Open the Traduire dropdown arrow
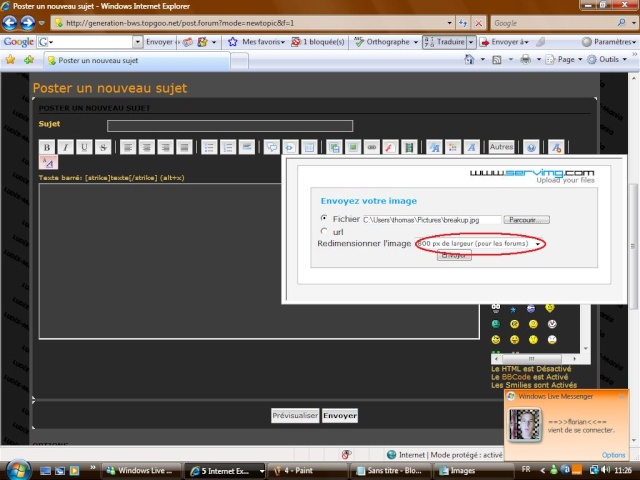 (471, 42)
